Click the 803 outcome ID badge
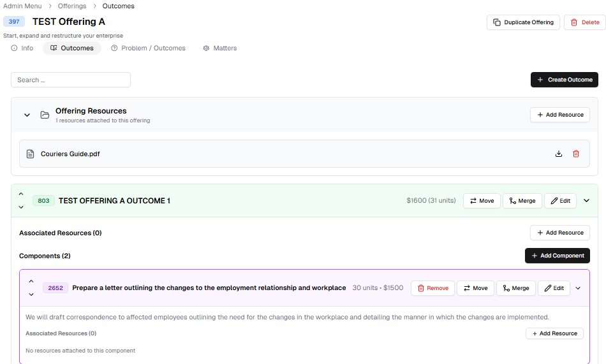The width and height of the screenshot is (606, 364). click(43, 201)
